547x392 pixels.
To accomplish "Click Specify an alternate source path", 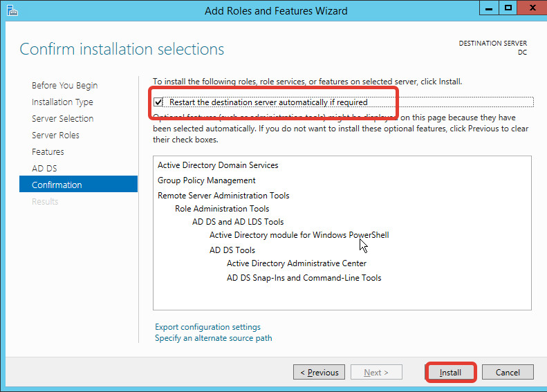I will 213,338.
